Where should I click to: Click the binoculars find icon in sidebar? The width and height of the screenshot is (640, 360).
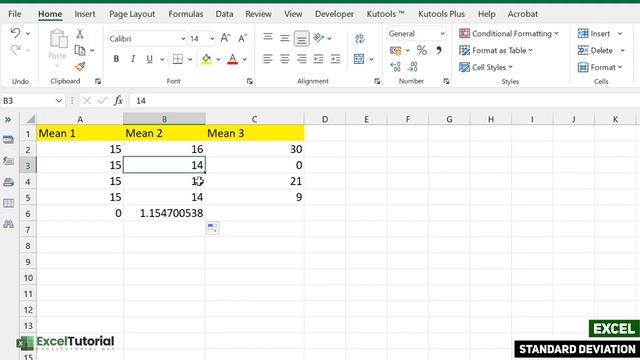point(9,224)
